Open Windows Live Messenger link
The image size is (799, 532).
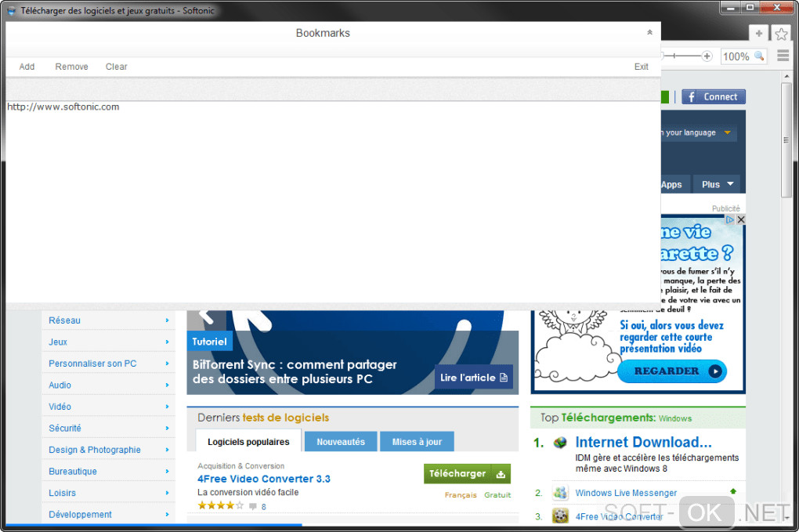626,494
